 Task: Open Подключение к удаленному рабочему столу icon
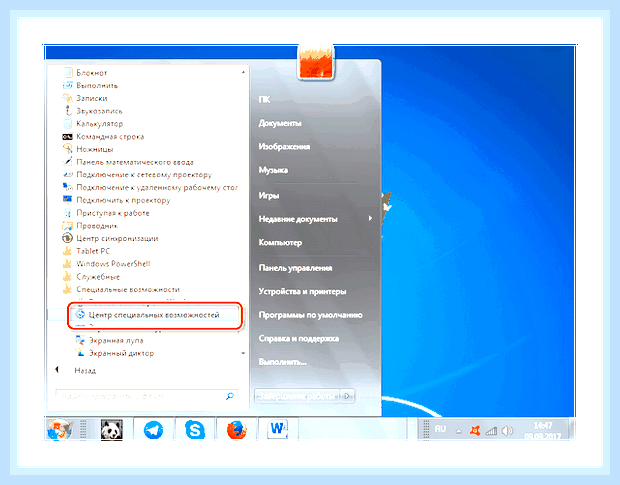coord(68,187)
